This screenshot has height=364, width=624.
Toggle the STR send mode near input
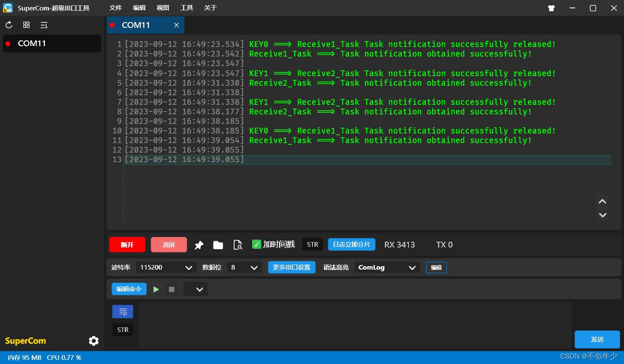pos(123,329)
